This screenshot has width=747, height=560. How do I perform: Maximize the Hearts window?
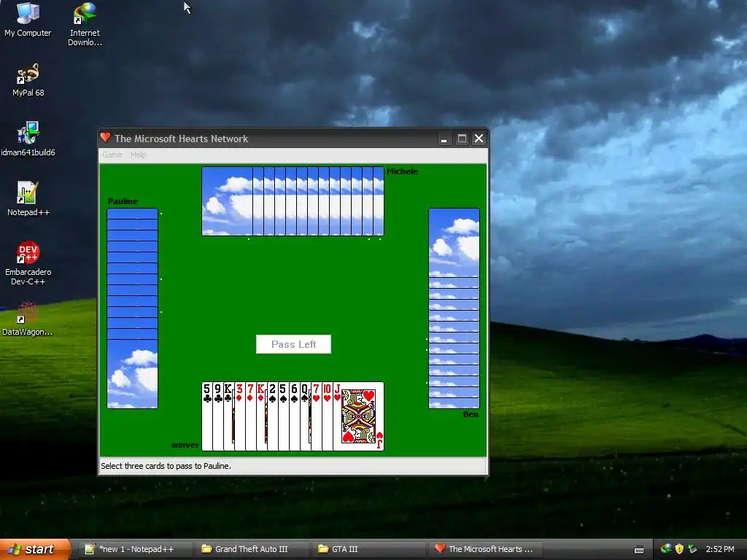(x=462, y=139)
